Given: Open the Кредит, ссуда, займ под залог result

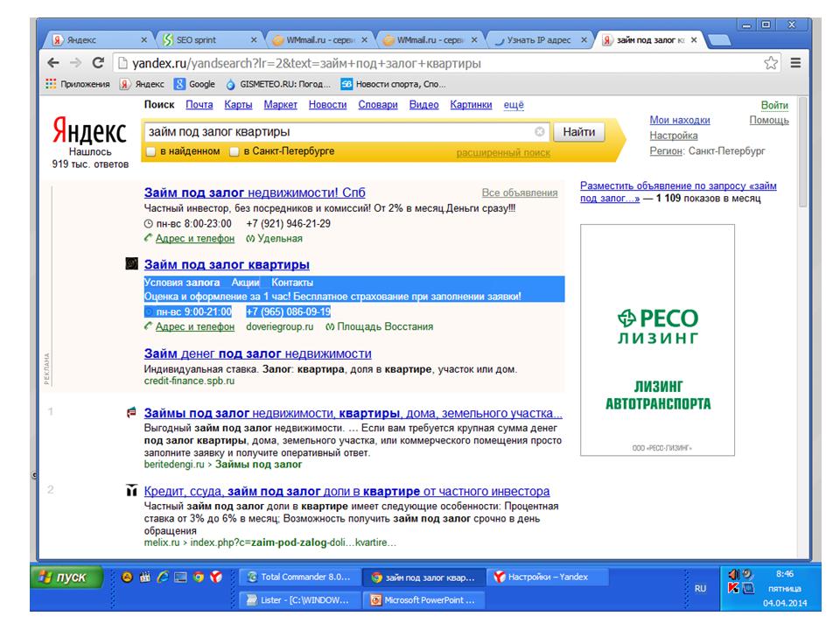Looking at the screenshot, I should coord(346,491).
